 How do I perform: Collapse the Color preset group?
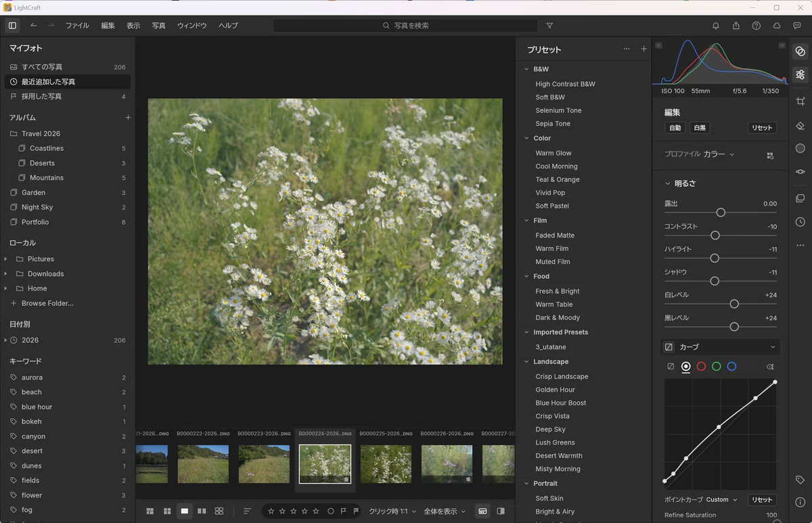coord(526,138)
